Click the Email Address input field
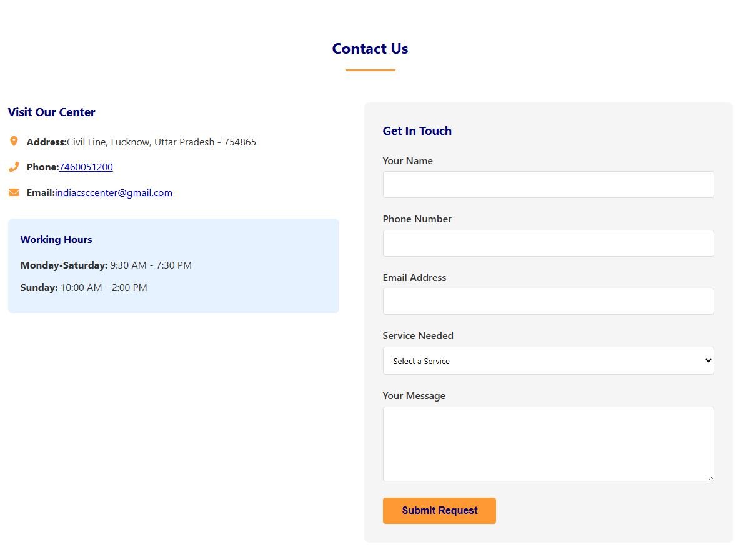The image size is (756, 552). pyautogui.click(x=548, y=301)
